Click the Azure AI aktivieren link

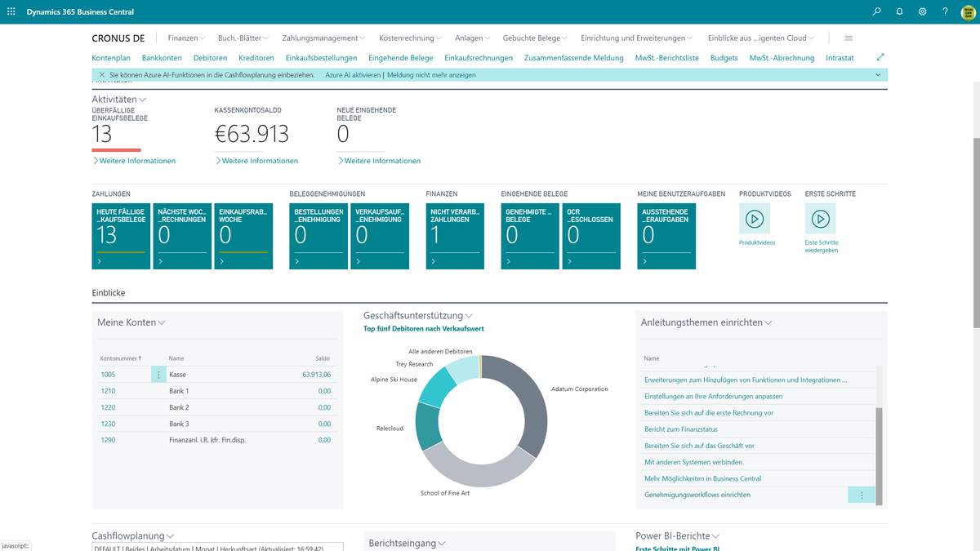pos(353,75)
